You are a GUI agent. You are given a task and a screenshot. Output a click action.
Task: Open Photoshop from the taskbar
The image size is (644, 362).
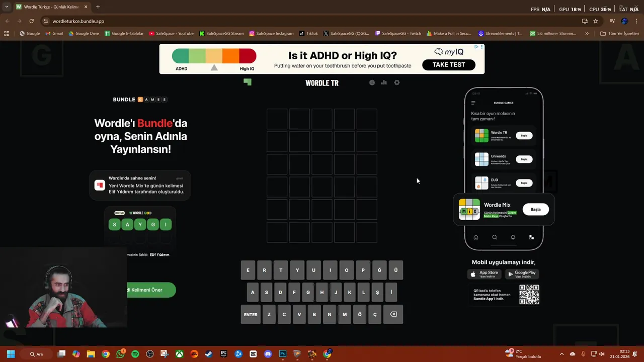(282, 354)
